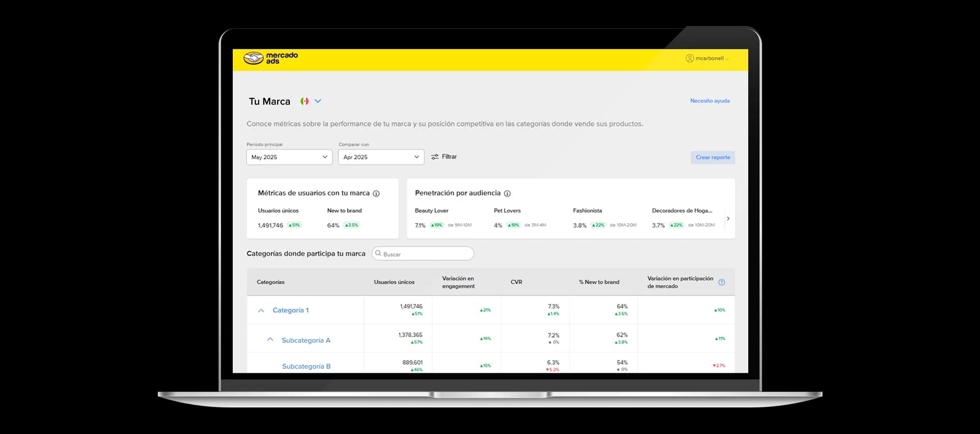This screenshot has height=434, width=980.
Task: Open the Subcategoría B link
Action: pyautogui.click(x=306, y=366)
